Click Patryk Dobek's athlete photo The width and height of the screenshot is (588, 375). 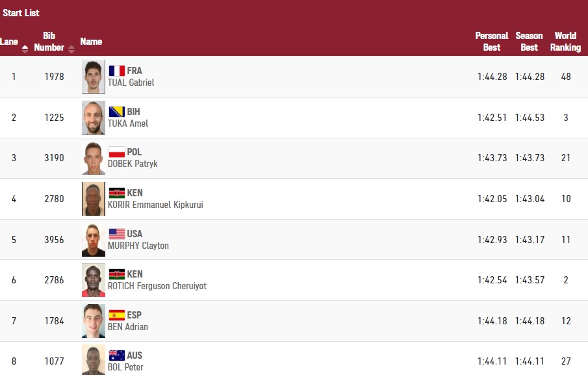(94, 158)
